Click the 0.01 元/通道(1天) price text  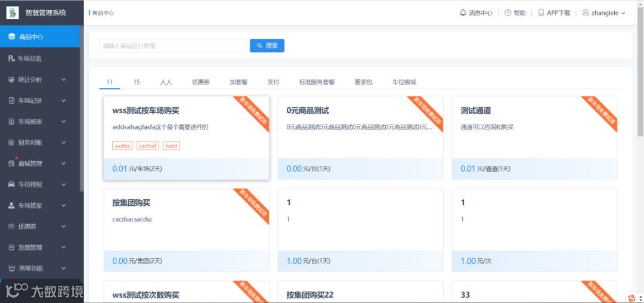tap(485, 169)
